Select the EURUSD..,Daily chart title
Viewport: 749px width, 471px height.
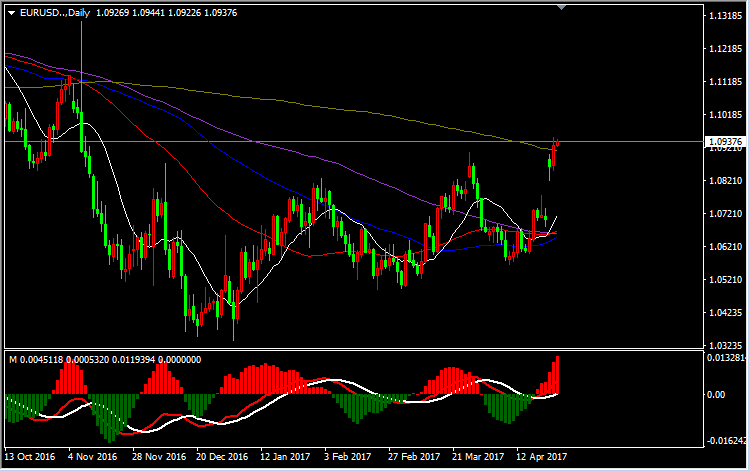click(55, 13)
